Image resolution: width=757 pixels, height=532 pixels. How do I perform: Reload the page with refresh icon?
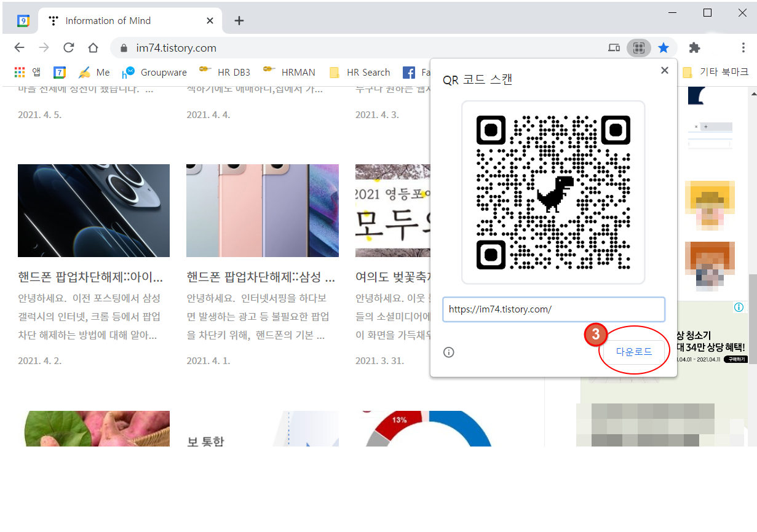(x=69, y=48)
